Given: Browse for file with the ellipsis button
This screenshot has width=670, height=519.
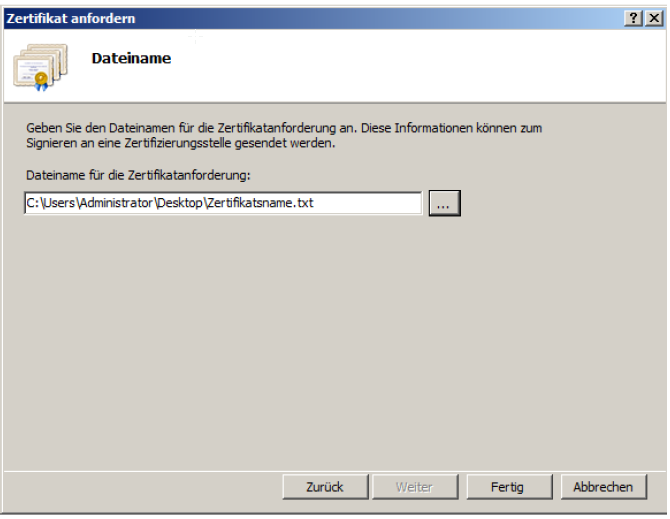Looking at the screenshot, I should coord(444,203).
